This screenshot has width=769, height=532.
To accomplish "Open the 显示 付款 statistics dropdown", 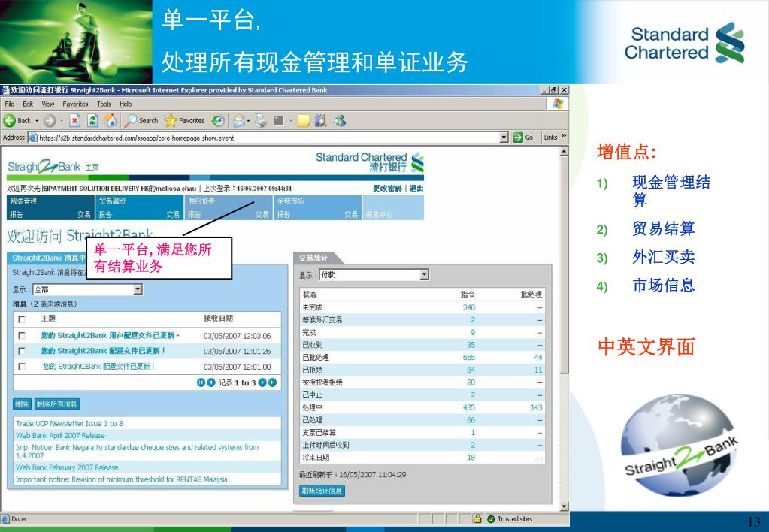I will coord(424,274).
